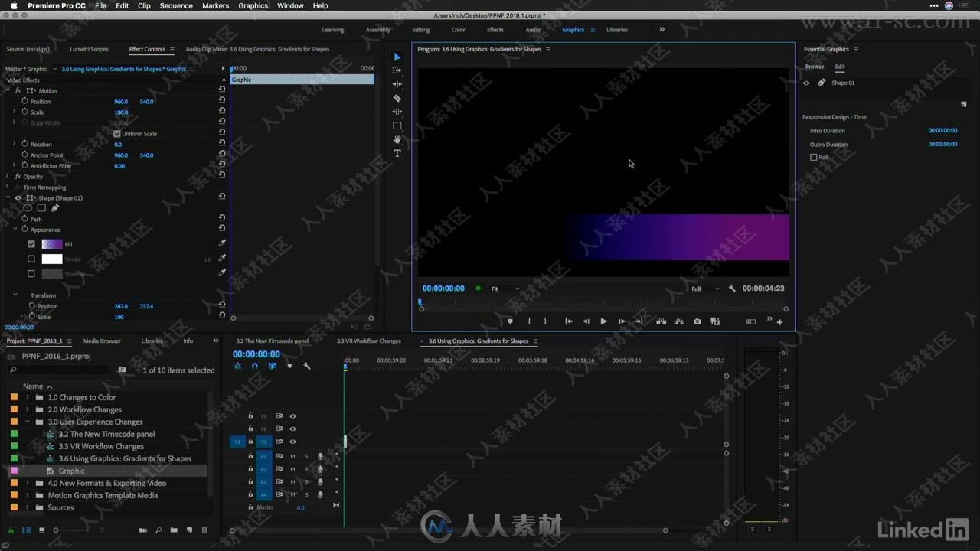Open the Markers menu
980x551 pixels.
[215, 5]
